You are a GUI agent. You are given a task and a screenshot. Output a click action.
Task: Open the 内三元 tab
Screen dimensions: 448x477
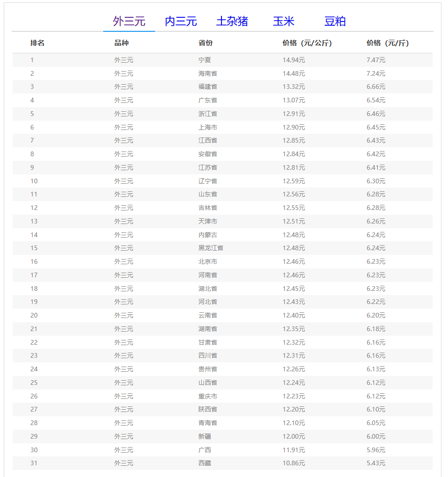(181, 22)
